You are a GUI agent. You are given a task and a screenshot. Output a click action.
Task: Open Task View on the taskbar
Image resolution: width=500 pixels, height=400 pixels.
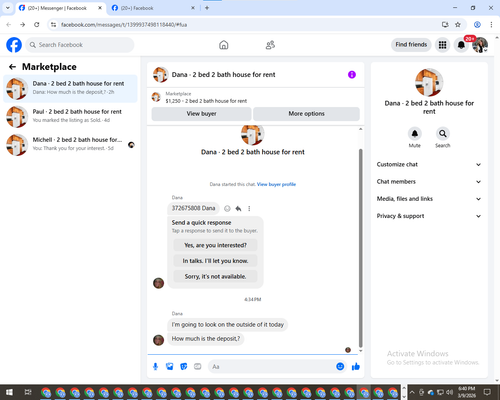pos(28,392)
